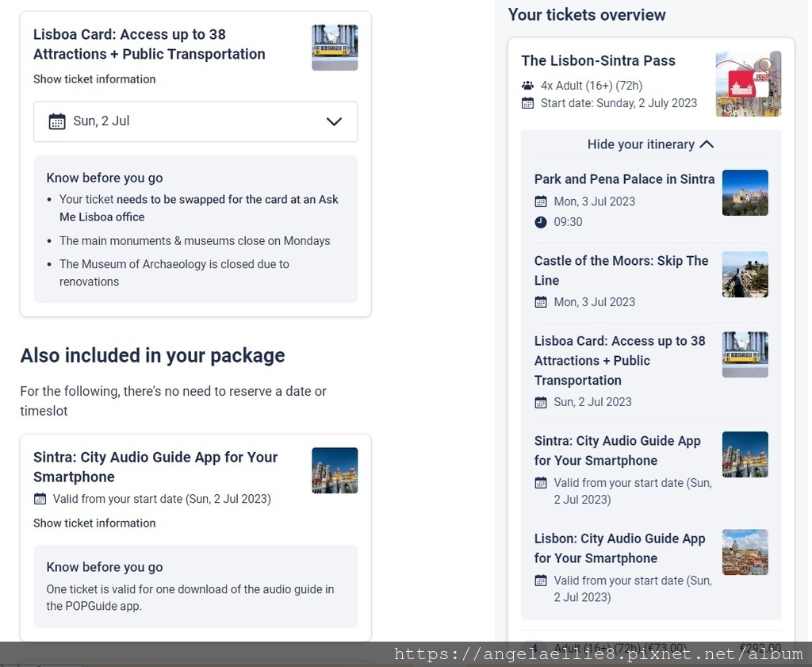
Task: Click Lisbon Audio Guide thumbnail in itinerary
Action: pos(745,552)
